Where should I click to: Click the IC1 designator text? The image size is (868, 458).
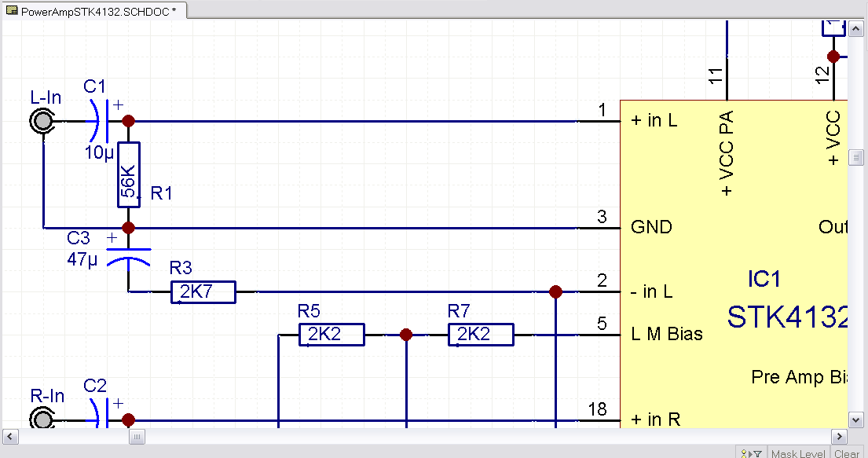click(x=764, y=279)
